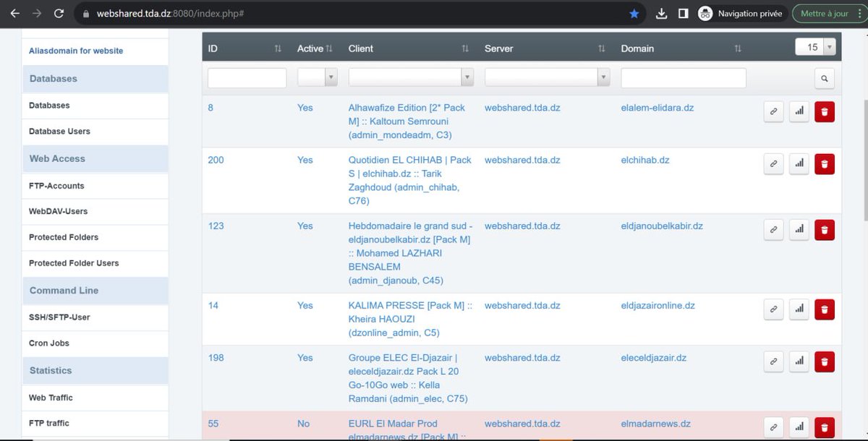Open SSH/SFTP-User in sidebar

point(59,317)
